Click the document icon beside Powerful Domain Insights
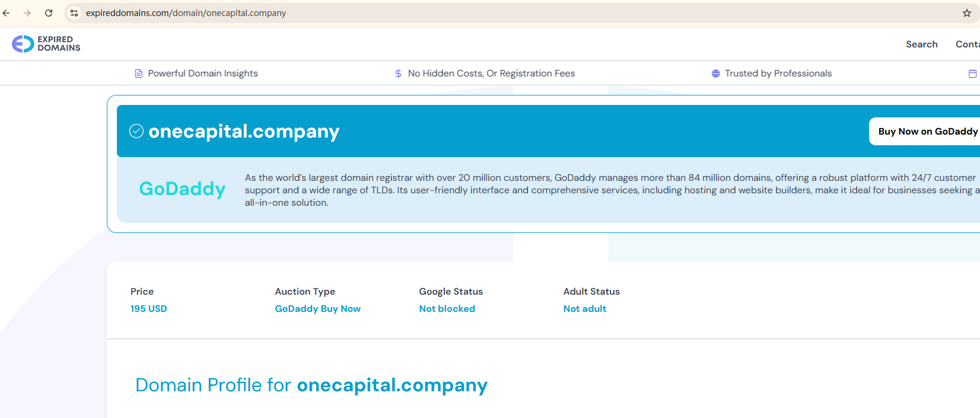 (139, 74)
